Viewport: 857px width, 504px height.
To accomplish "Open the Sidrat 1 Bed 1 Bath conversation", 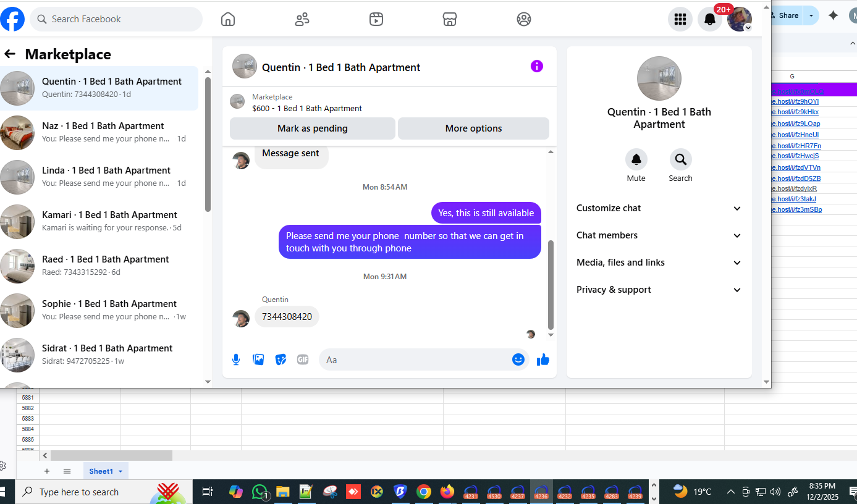I will pos(99,355).
